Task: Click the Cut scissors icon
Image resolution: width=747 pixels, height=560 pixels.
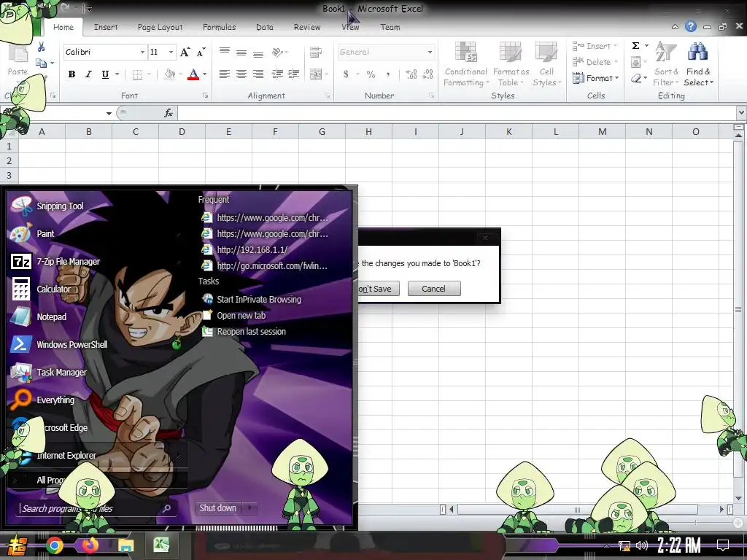Action: (41, 47)
